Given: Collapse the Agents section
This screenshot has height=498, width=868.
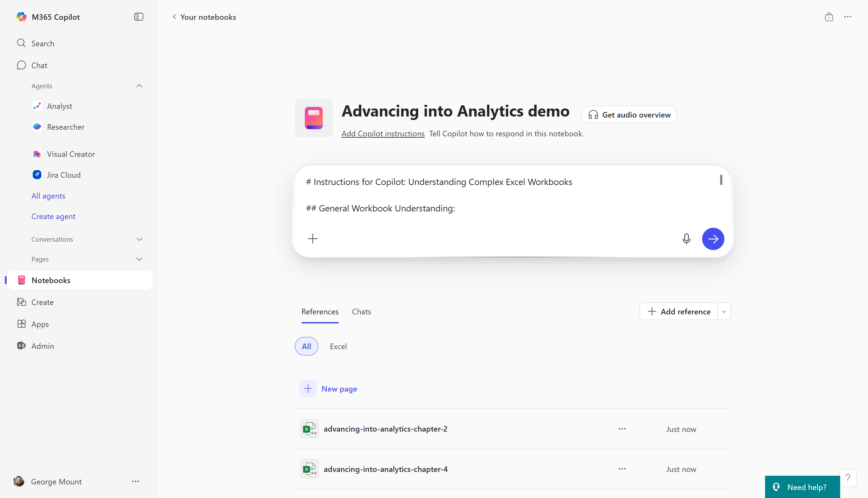Looking at the screenshot, I should (139, 86).
